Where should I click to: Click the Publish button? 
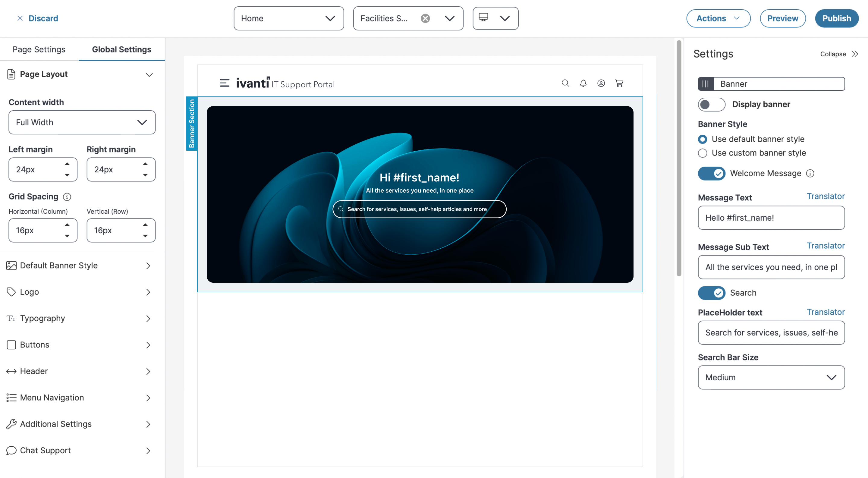[x=836, y=18]
